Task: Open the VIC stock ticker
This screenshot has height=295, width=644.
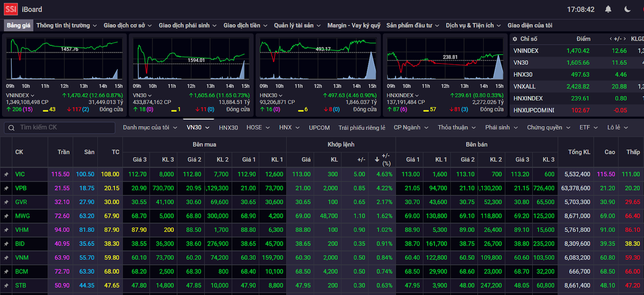Action: [20, 174]
